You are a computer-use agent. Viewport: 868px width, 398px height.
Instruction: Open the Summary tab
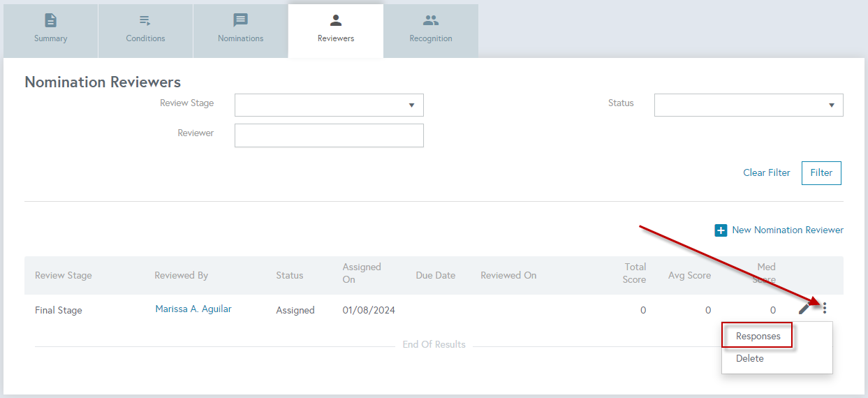pos(51,31)
